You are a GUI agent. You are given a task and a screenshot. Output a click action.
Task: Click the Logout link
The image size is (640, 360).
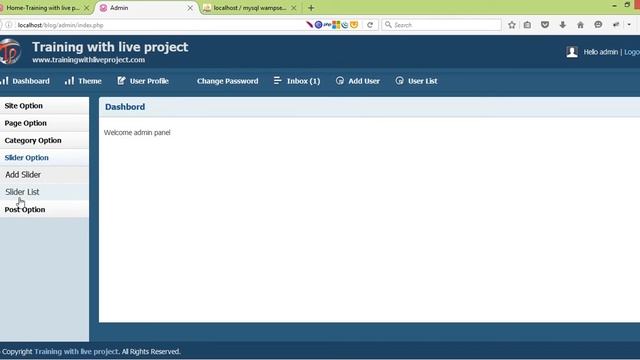pyautogui.click(x=632, y=52)
